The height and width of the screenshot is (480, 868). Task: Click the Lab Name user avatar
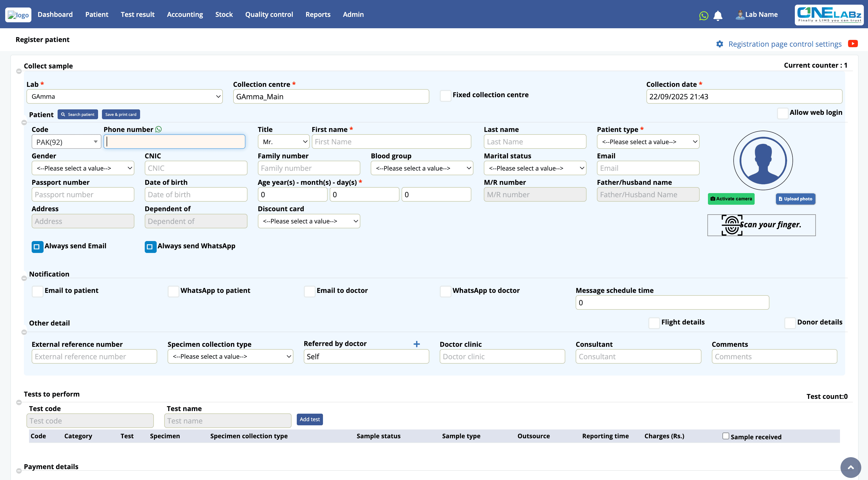[x=740, y=15]
